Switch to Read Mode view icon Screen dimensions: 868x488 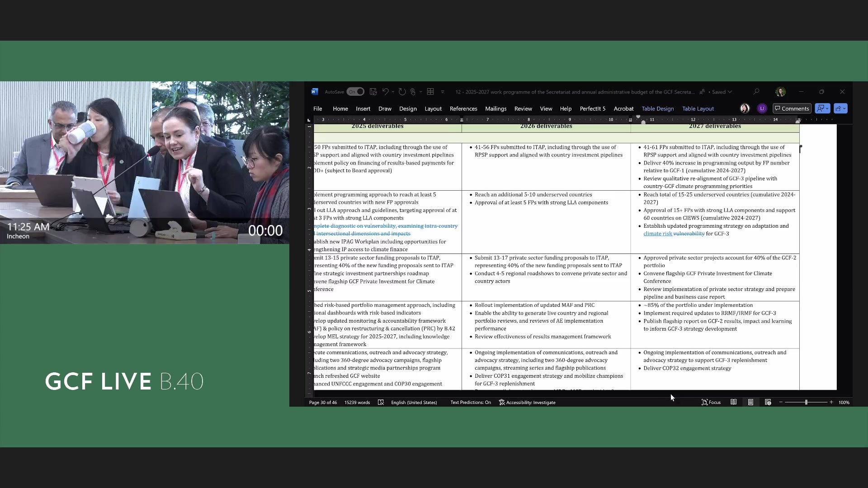(733, 402)
